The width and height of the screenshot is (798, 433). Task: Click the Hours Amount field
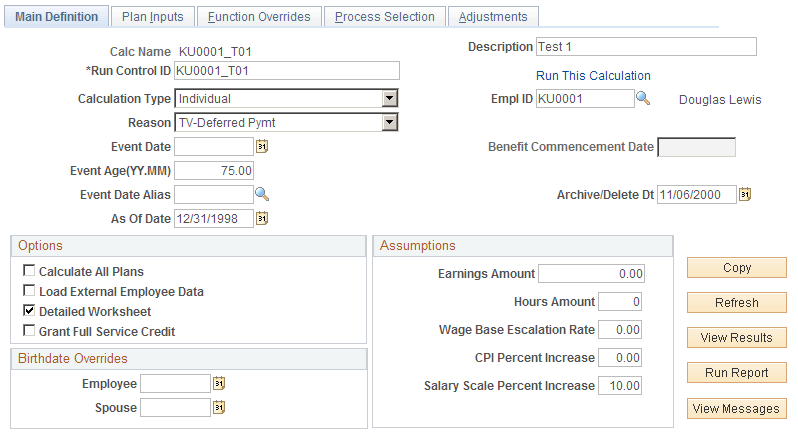[620, 302]
